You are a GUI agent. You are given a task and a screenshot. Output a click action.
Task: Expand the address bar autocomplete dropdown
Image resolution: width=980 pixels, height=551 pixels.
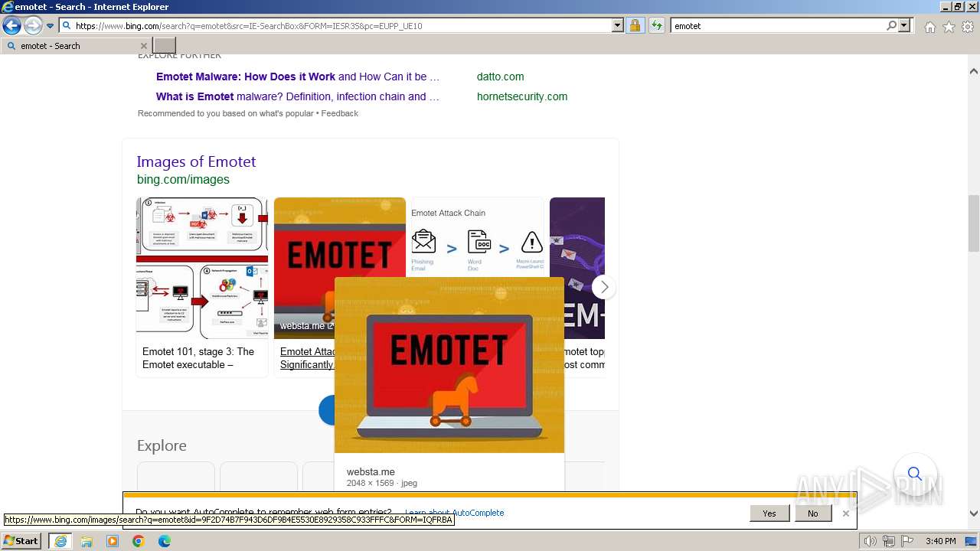pos(618,25)
